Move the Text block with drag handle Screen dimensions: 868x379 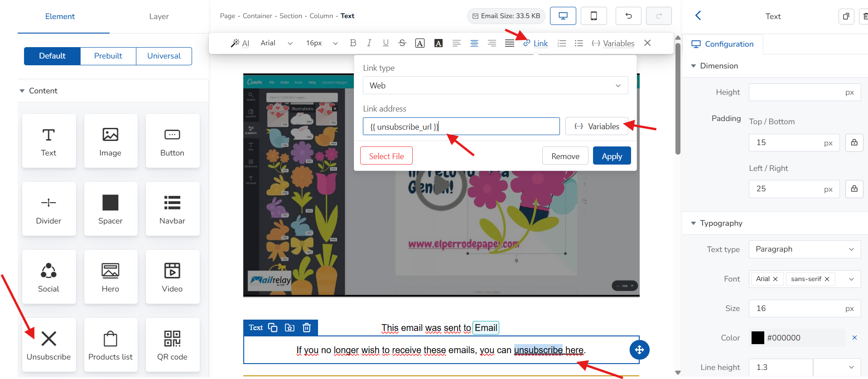click(639, 350)
